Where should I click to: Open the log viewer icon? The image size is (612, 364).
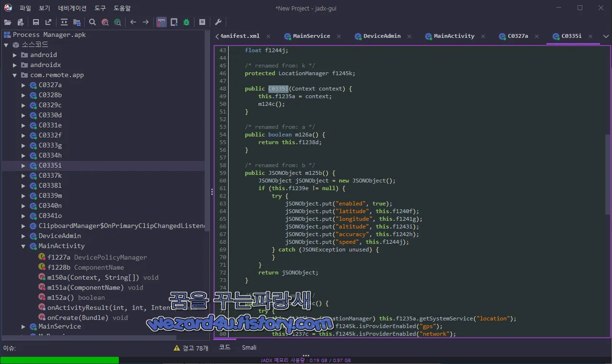(202, 22)
